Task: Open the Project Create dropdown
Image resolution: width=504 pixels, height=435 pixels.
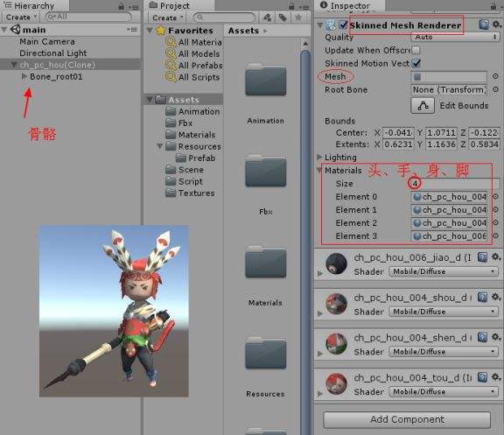Action: pyautogui.click(x=168, y=18)
